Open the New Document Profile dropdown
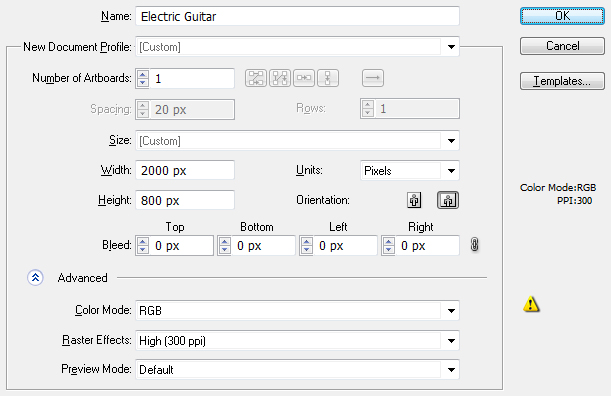611x396 pixels. coord(451,47)
